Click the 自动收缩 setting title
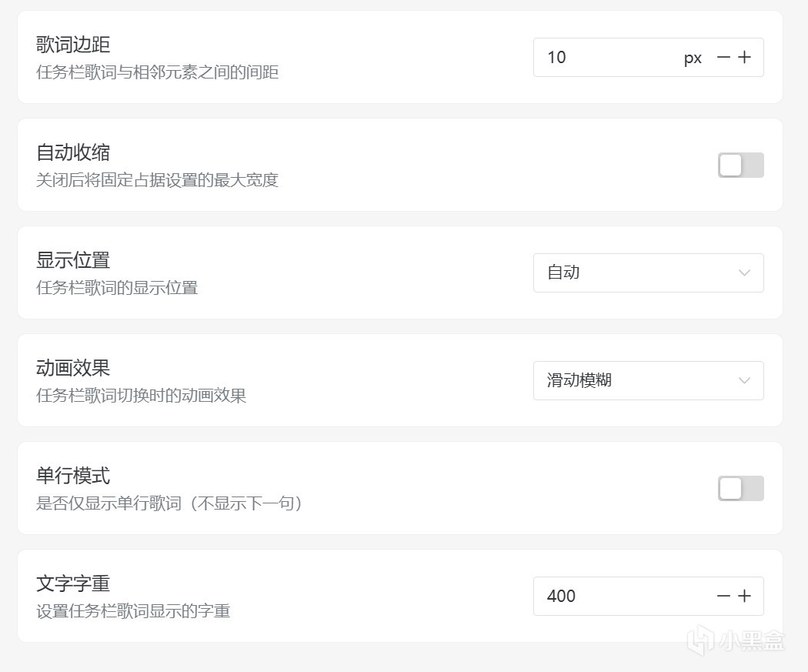 pos(73,152)
